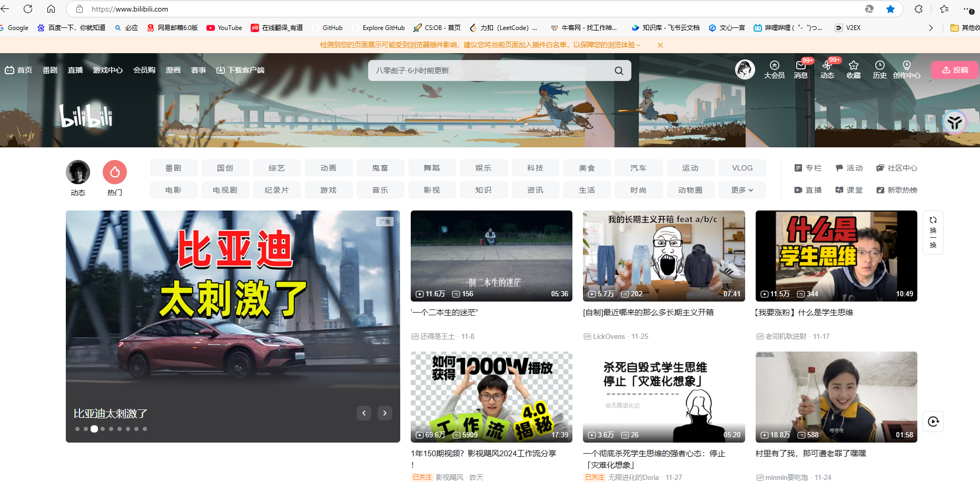Screen dimensions: 980x491
Task: Open the 大会员 membership icon
Action: (774, 69)
